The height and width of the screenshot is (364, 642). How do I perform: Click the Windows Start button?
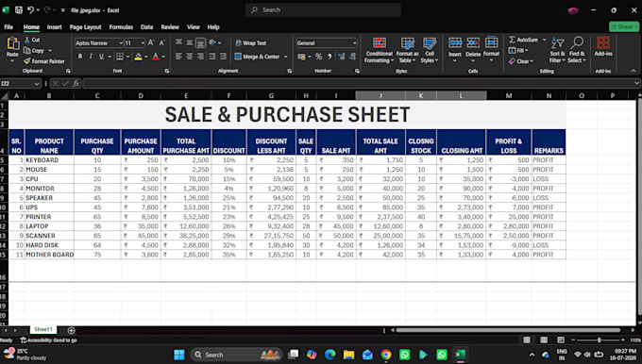(179, 355)
